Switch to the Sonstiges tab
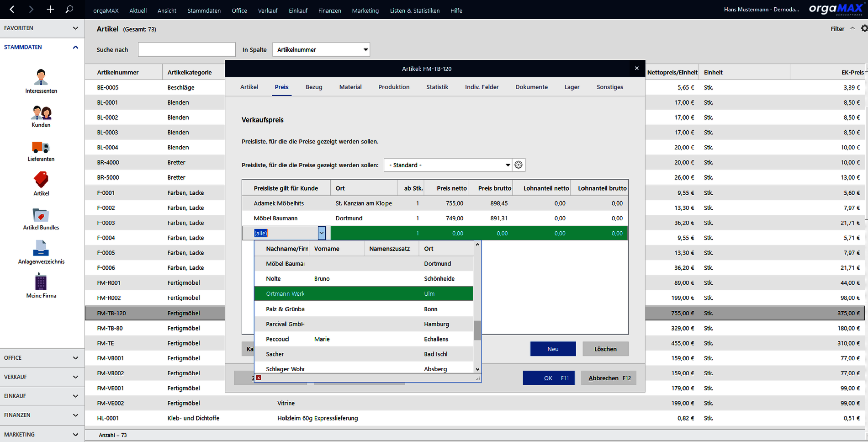 click(610, 87)
